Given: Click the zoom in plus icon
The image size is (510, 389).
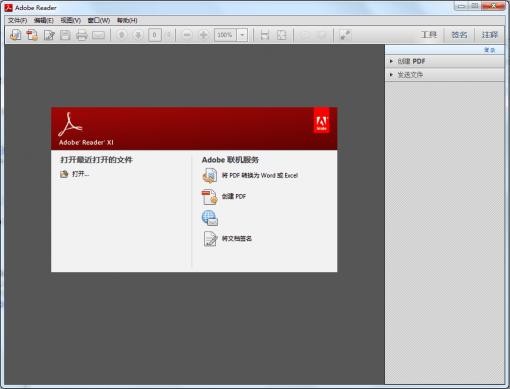Looking at the screenshot, I should pos(203,35).
